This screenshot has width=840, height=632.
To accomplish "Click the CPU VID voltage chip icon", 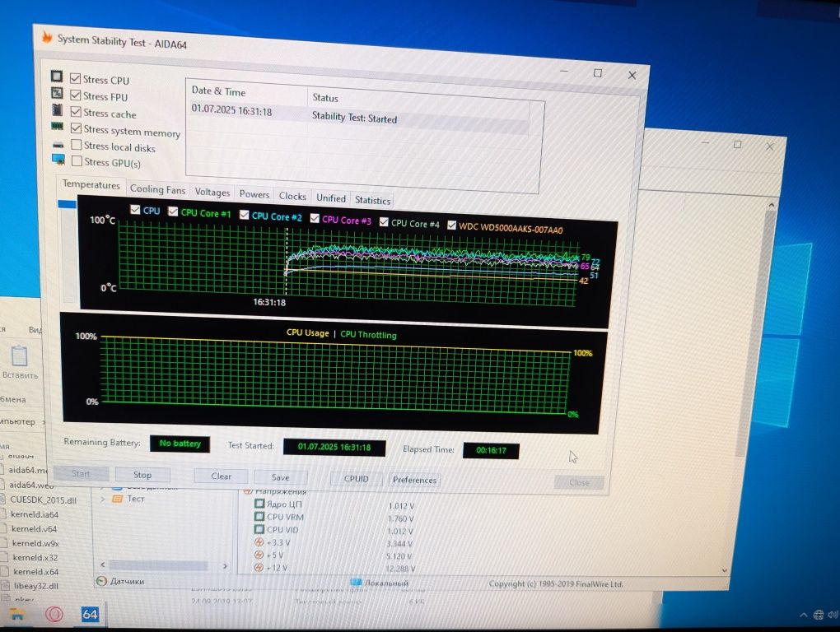I will tap(259, 529).
